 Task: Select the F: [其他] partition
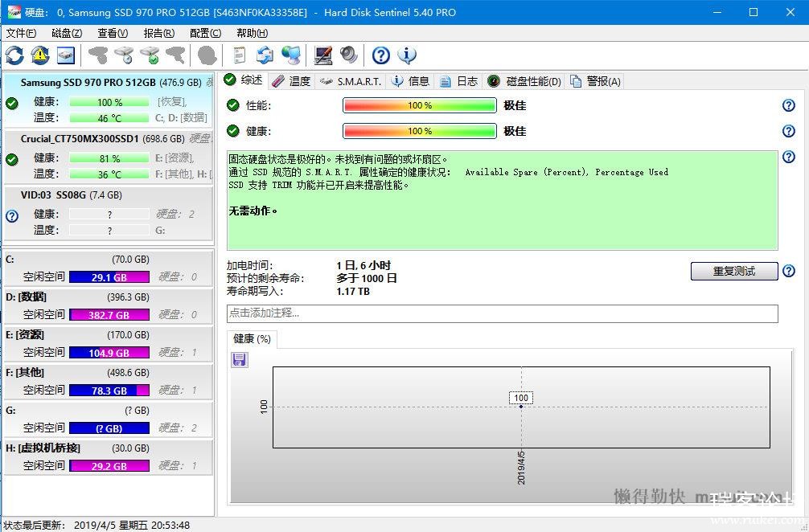[109, 380]
